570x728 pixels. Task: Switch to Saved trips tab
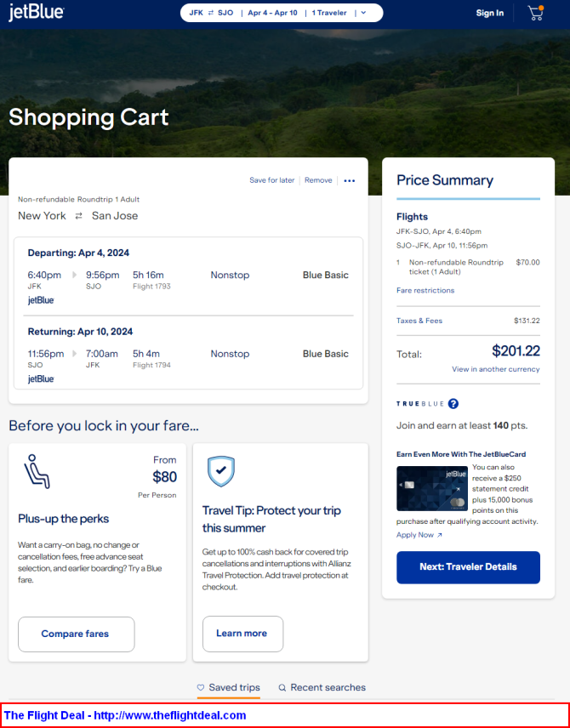coord(229,688)
